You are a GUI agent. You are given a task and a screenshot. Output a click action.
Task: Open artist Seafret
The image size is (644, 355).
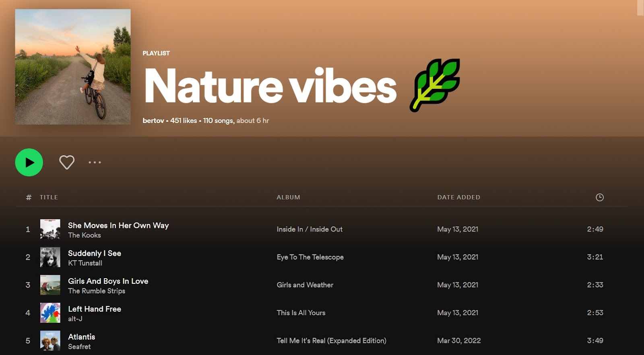pyautogui.click(x=79, y=347)
